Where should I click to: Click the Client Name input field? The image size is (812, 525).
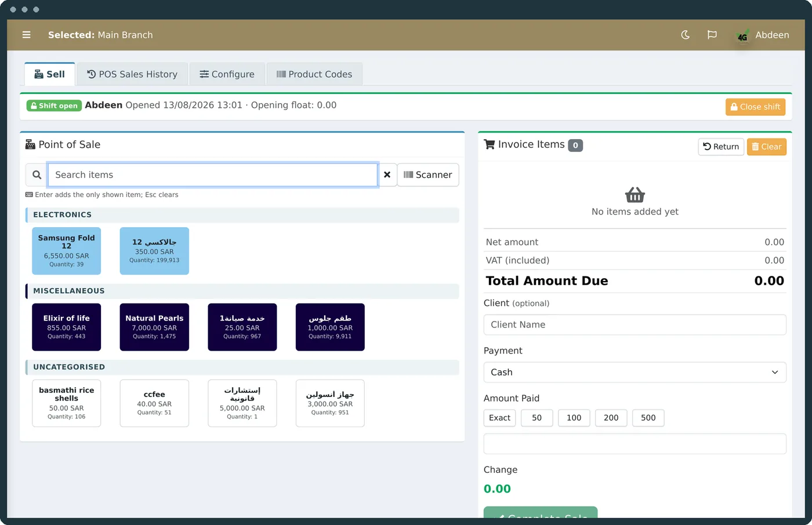pos(635,325)
